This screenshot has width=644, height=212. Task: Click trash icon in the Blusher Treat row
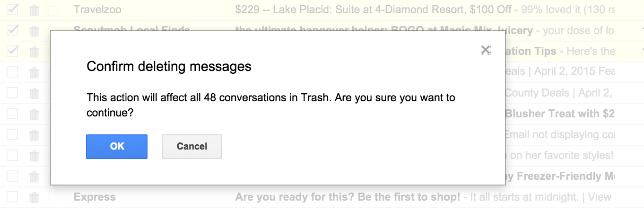(x=34, y=114)
